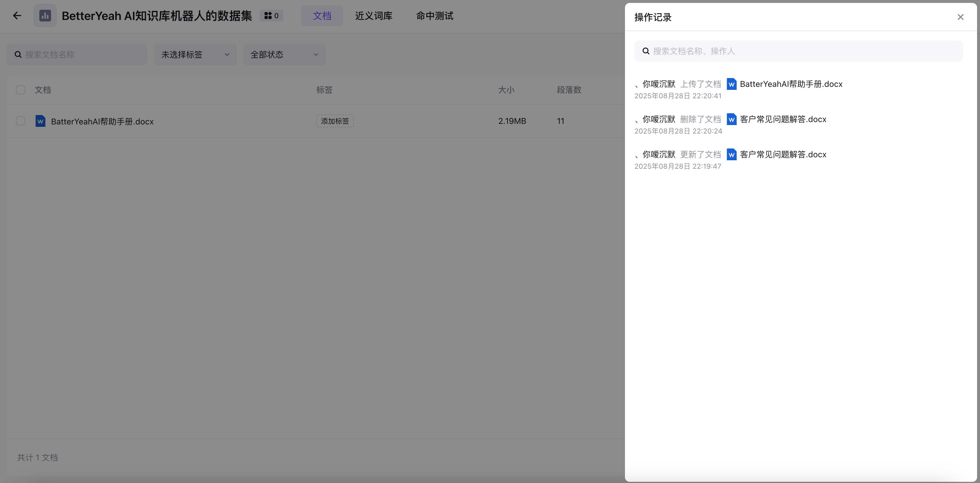Click the timestamp 2025年08月28日 22:20:41
The width and height of the screenshot is (980, 483).
pyautogui.click(x=677, y=96)
